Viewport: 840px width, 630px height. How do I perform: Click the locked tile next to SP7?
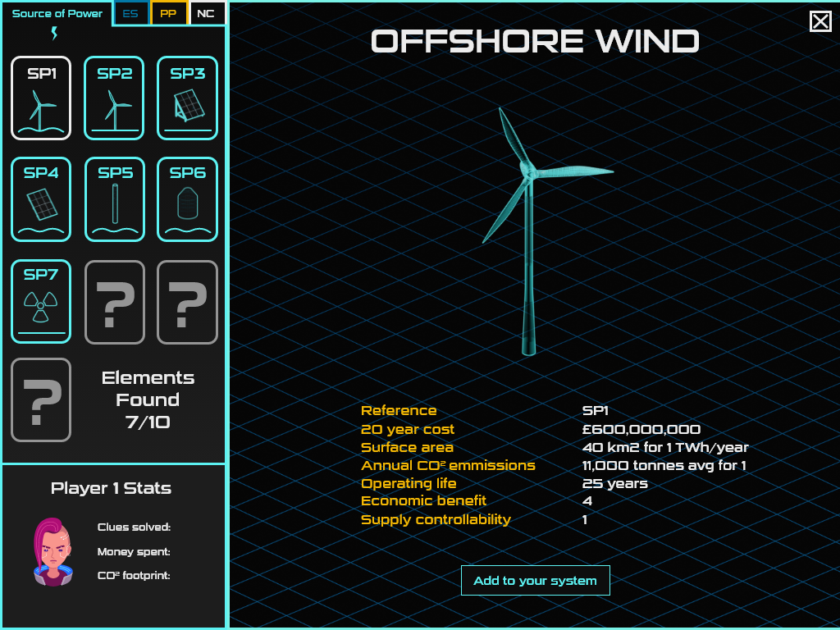click(x=115, y=302)
